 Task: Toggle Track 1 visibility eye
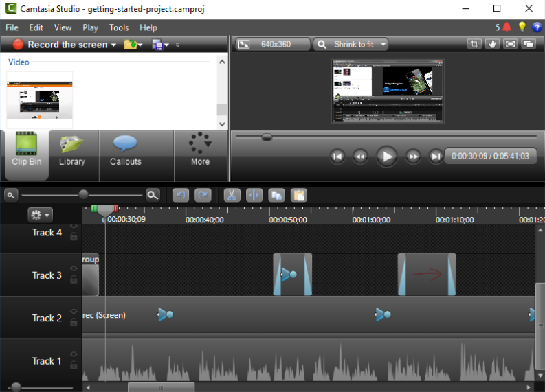coord(74,354)
